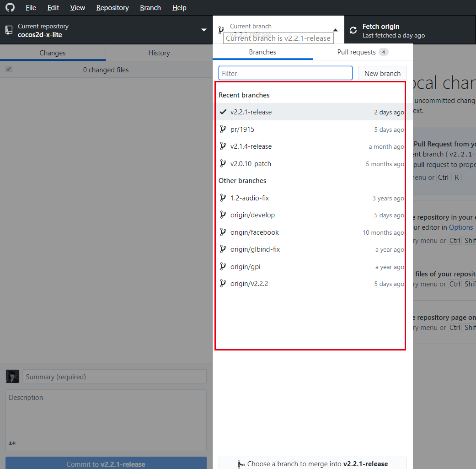The width and height of the screenshot is (476, 469).
Task: Click the user avatar beside Summary
Action: (12, 377)
